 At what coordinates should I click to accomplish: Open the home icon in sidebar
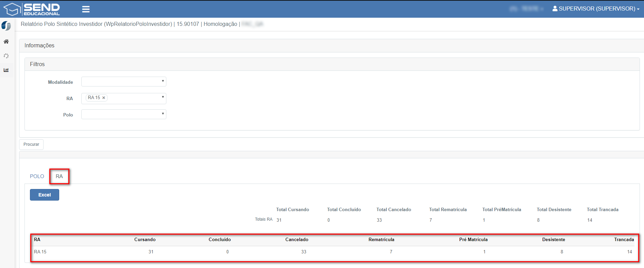tap(6, 42)
